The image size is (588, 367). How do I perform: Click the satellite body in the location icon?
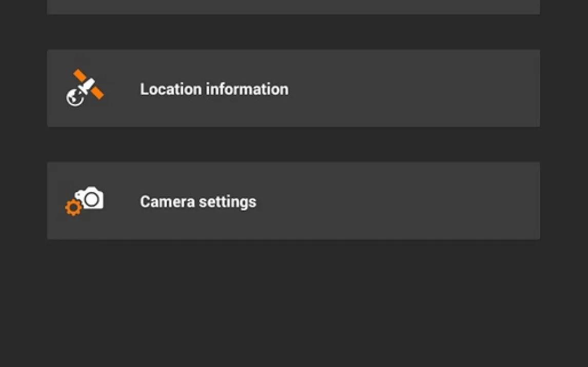[x=88, y=84]
